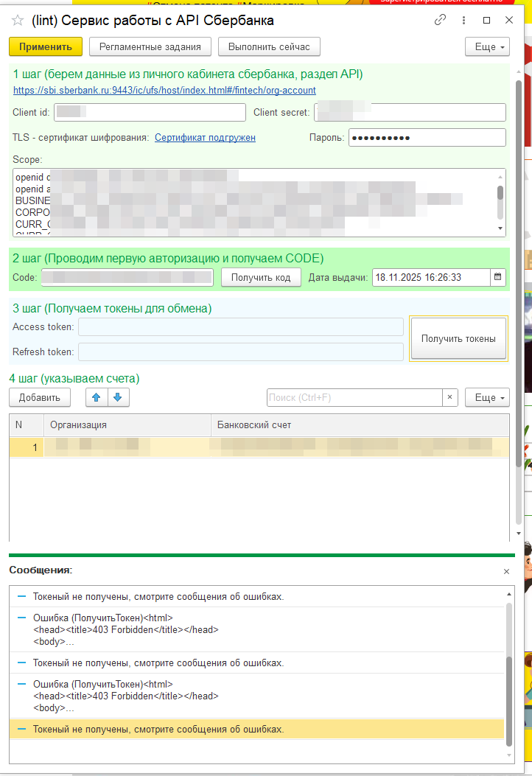
Task: Open Регламентные задания
Action: 150,47
